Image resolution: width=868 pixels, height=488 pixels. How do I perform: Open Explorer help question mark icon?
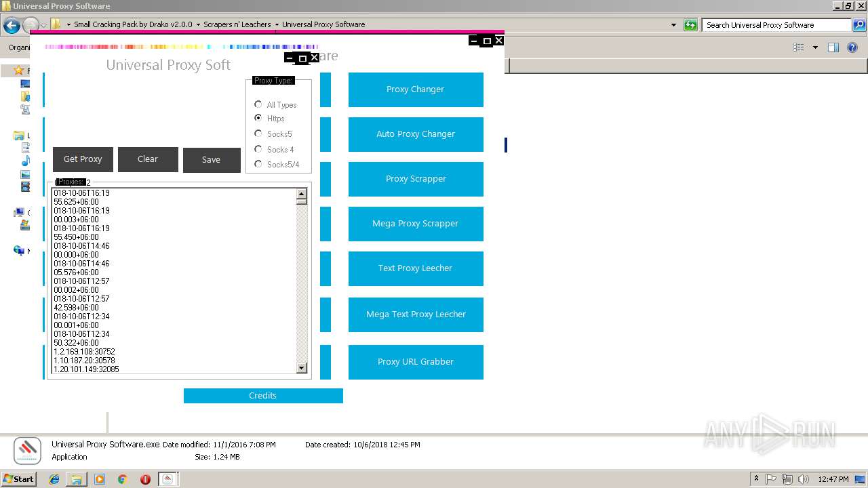coord(853,47)
